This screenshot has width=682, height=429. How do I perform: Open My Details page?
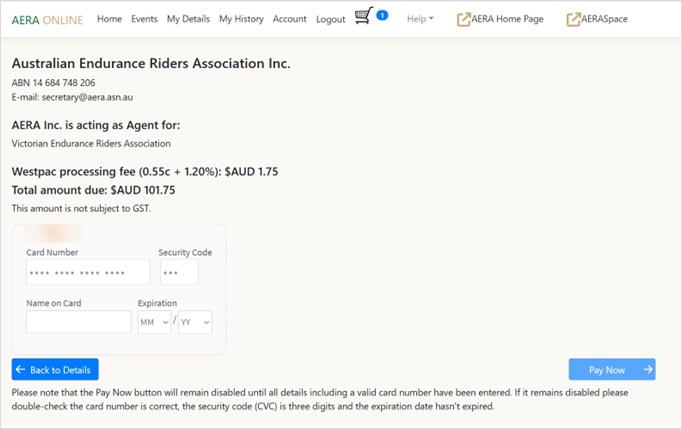188,19
